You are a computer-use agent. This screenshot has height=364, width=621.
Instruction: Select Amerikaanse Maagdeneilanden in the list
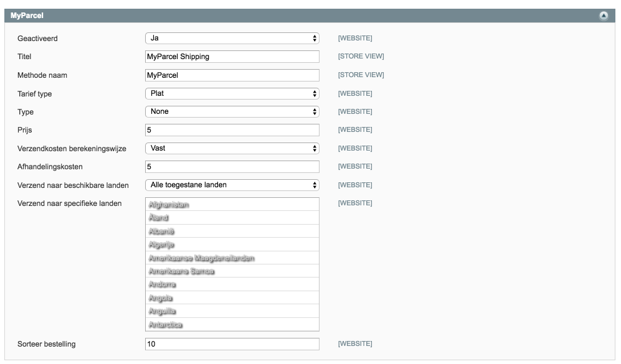click(x=232, y=258)
